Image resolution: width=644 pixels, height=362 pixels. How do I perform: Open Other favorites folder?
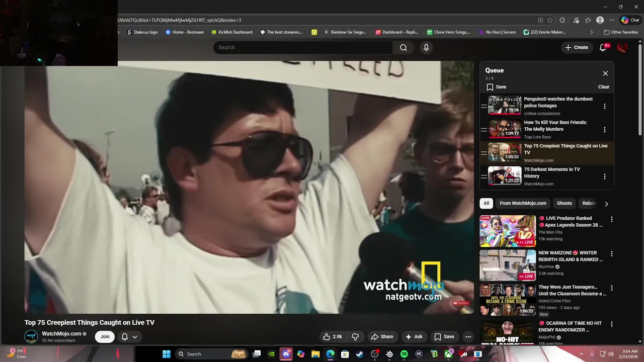pos(621,32)
